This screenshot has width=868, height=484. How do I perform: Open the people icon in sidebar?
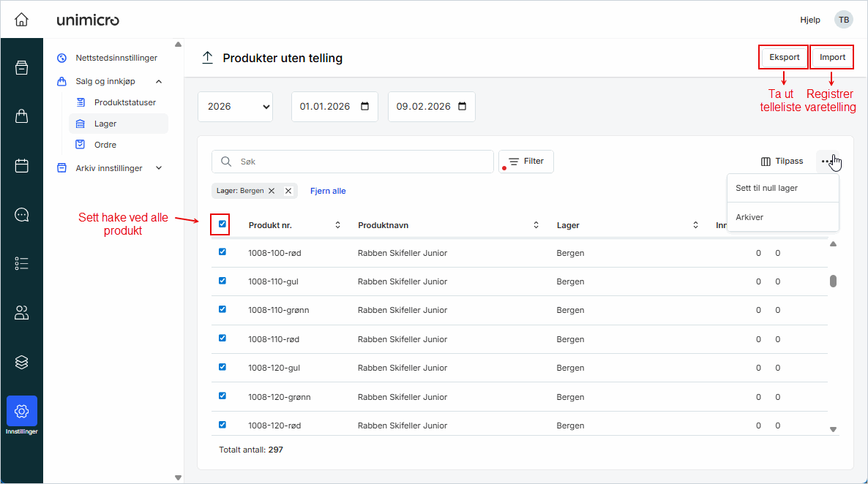pos(21,312)
